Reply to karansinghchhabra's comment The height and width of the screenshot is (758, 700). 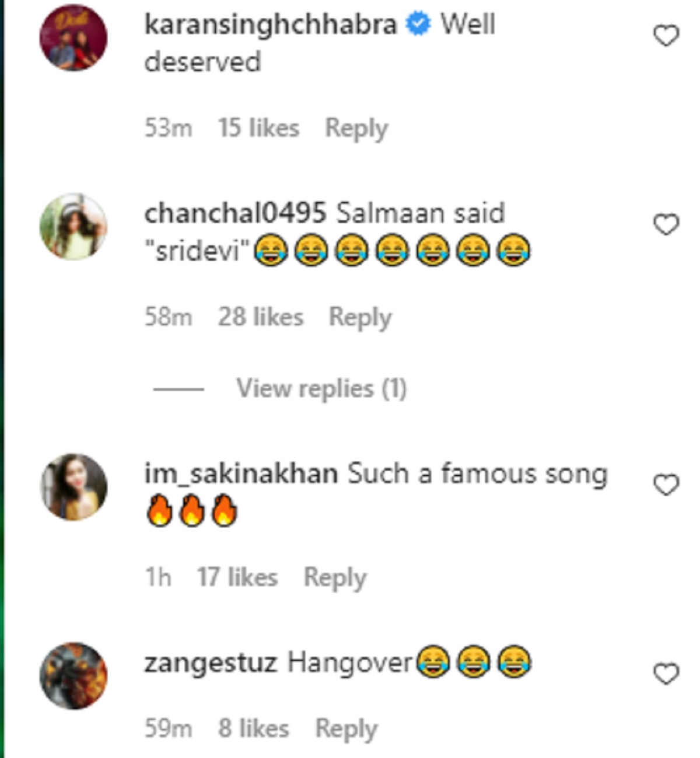[x=356, y=128]
